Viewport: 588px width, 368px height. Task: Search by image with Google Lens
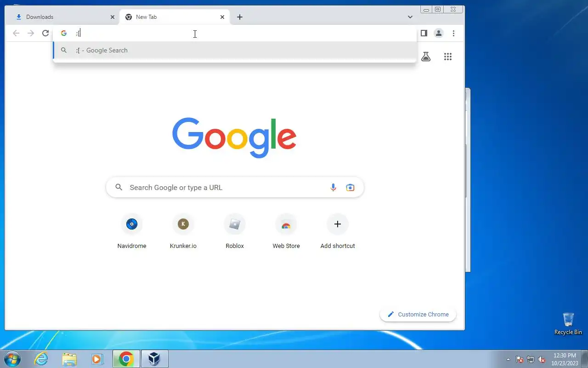(351, 187)
